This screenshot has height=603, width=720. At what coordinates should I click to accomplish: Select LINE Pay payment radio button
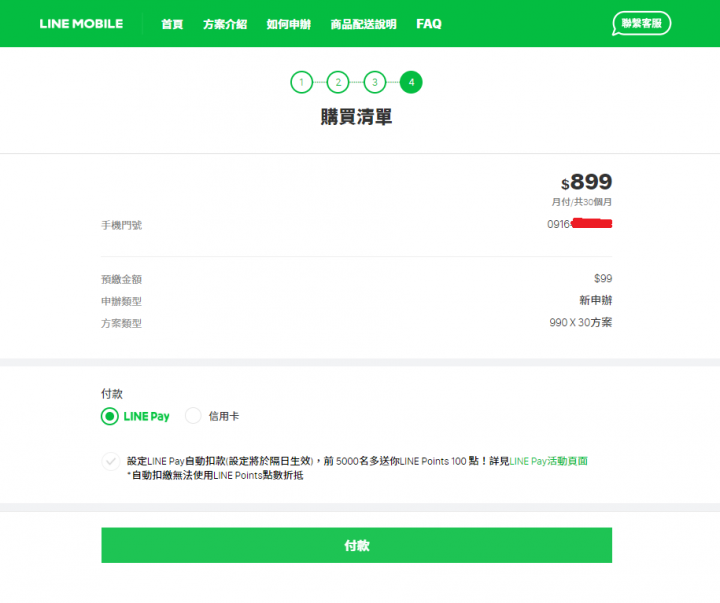pyautogui.click(x=110, y=417)
